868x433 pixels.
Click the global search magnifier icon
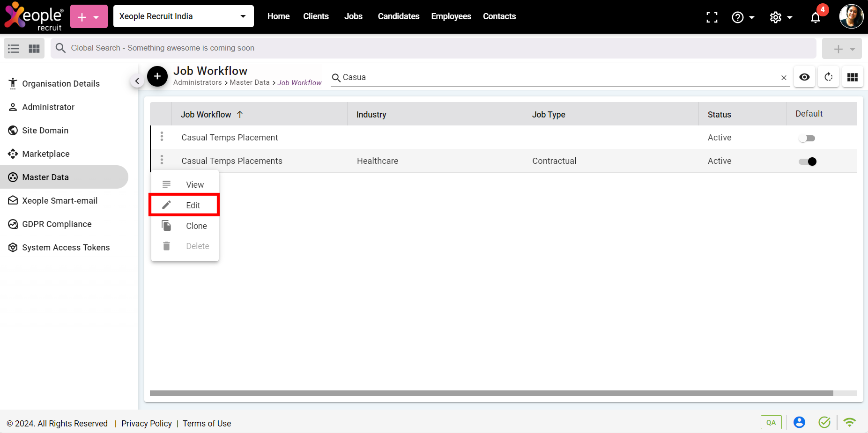[x=60, y=48]
